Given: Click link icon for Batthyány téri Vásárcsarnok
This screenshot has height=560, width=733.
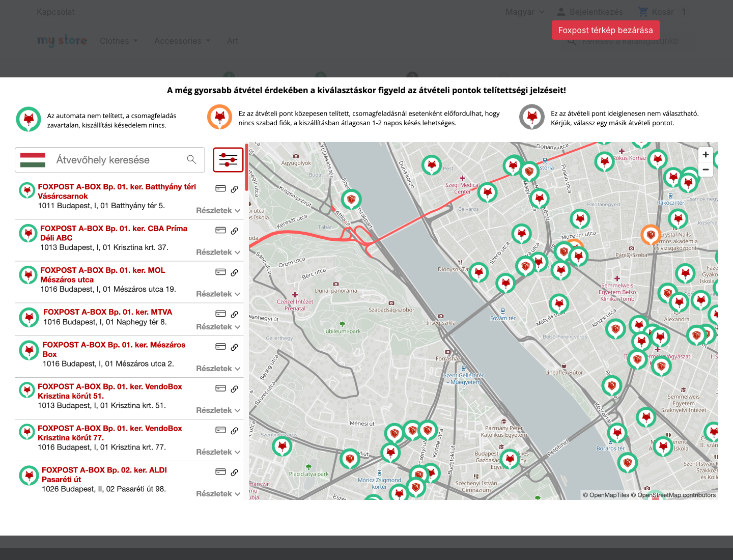Looking at the screenshot, I should pos(235,189).
